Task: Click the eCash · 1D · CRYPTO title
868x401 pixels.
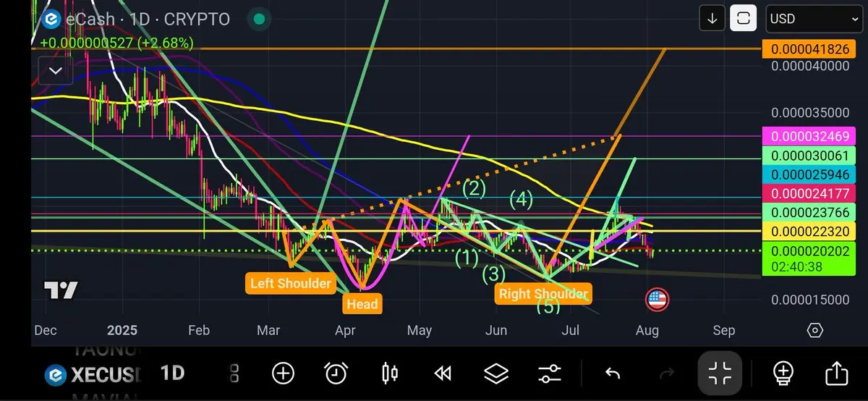Action: tap(148, 19)
